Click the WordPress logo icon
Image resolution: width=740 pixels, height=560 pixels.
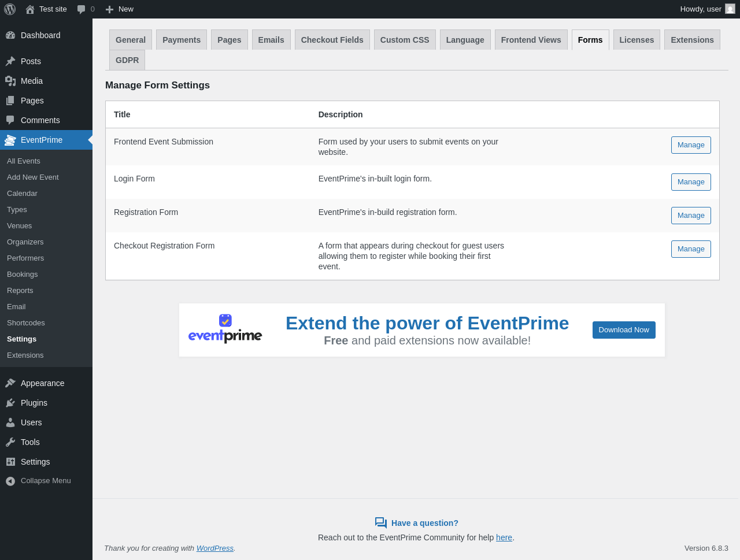point(10,9)
